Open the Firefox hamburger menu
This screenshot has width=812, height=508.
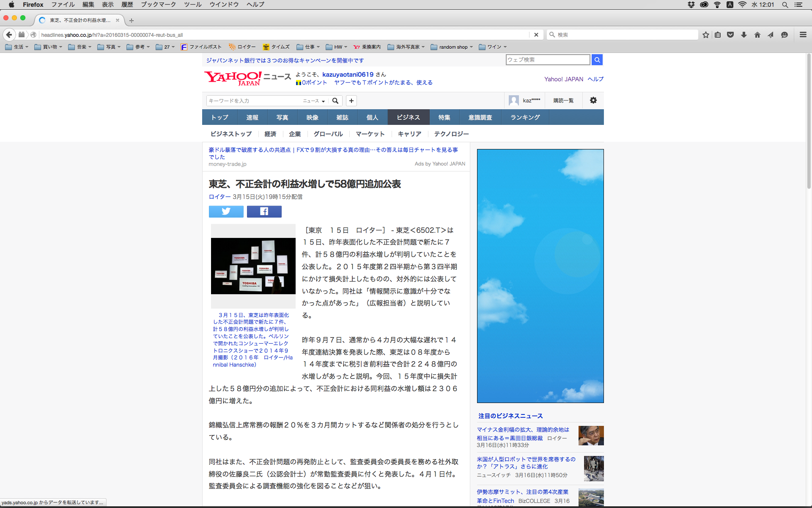tap(803, 35)
